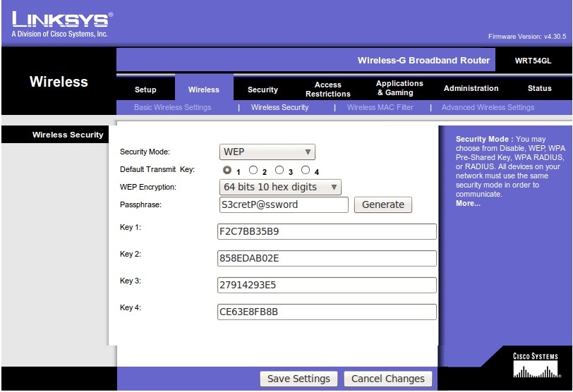The width and height of the screenshot is (573, 392).
Task: Click Cancel Changes
Action: [x=387, y=379]
